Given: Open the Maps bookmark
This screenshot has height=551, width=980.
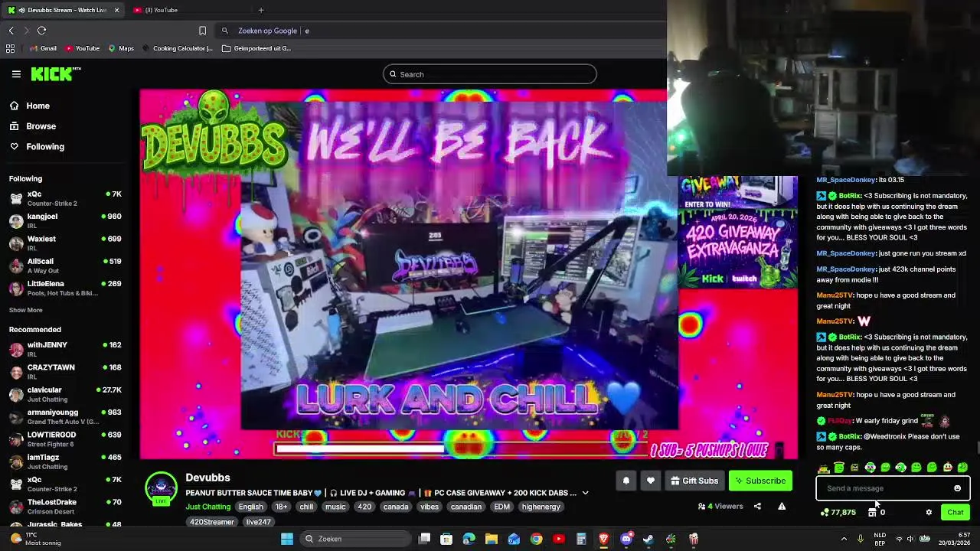Looking at the screenshot, I should tap(121, 48).
